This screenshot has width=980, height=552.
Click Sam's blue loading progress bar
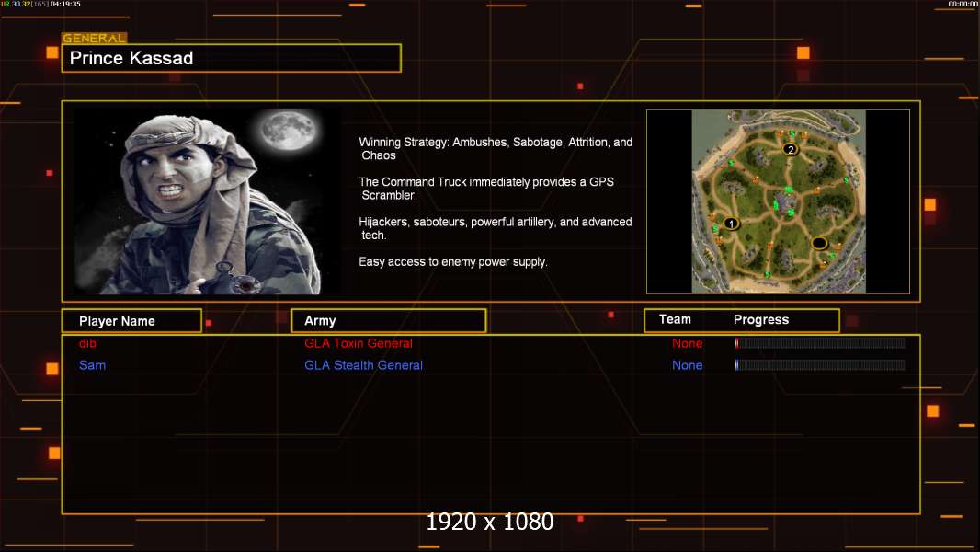coord(820,364)
